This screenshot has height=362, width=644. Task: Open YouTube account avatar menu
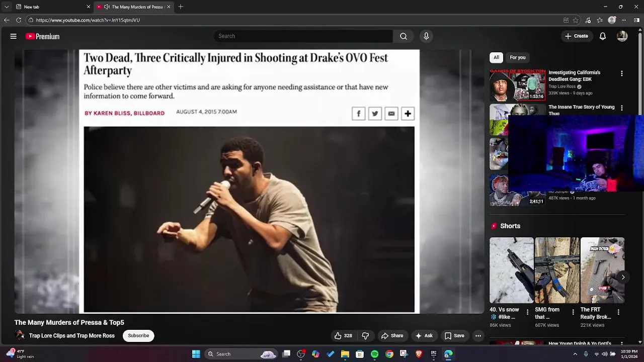[622, 36]
